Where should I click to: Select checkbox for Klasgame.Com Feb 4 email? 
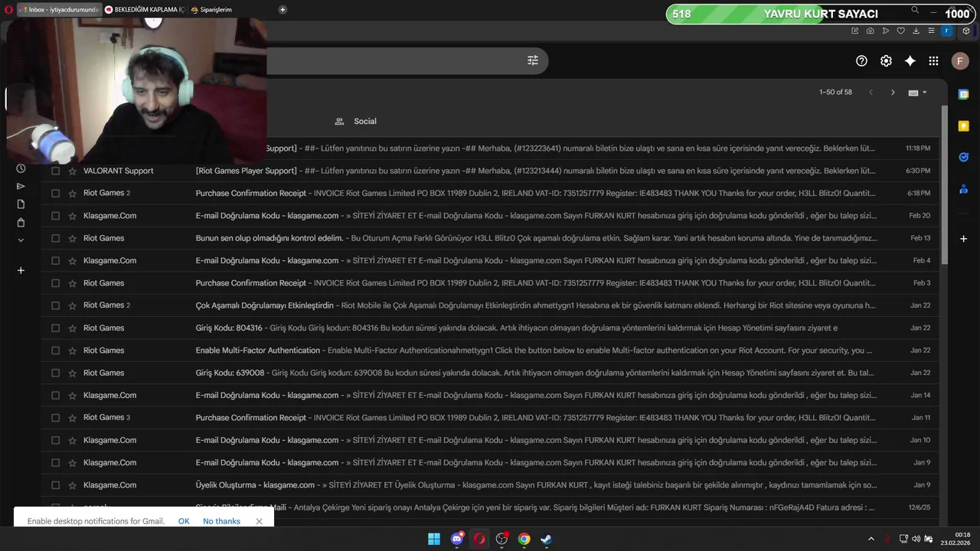coord(55,260)
